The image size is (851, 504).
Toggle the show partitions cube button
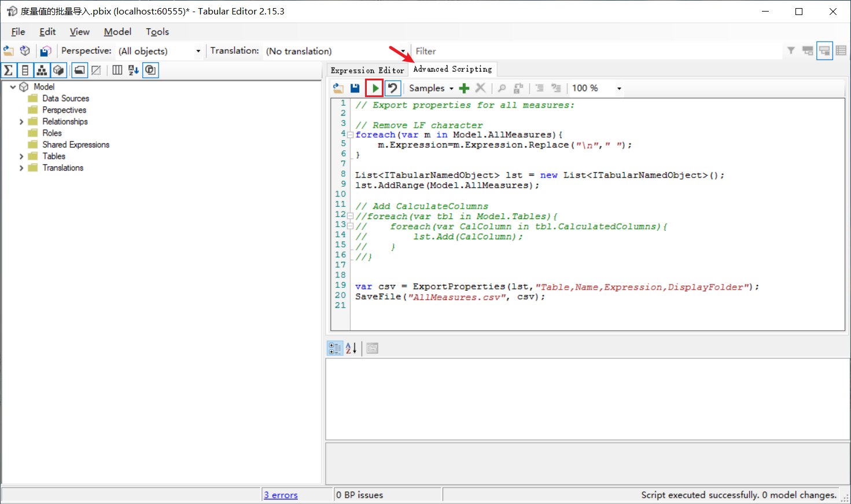(58, 71)
